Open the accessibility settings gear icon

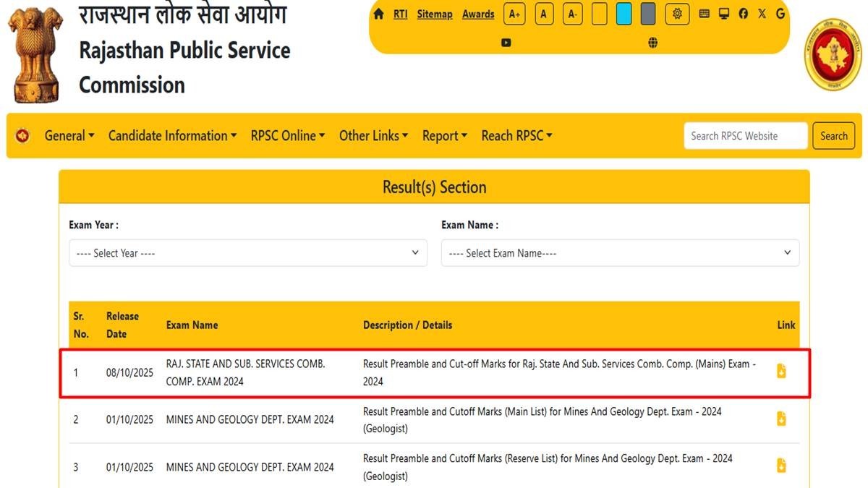tap(676, 14)
